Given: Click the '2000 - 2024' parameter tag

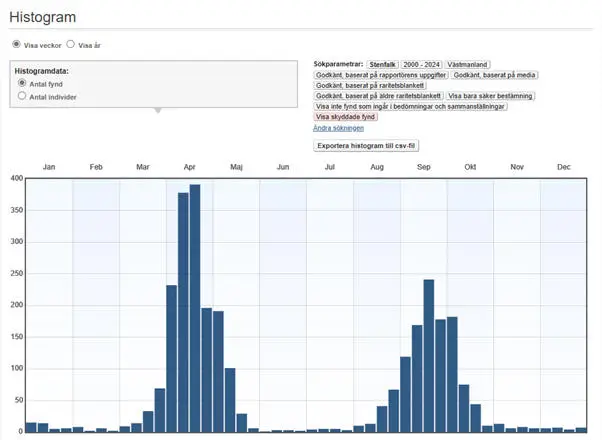Looking at the screenshot, I should tap(420, 64).
